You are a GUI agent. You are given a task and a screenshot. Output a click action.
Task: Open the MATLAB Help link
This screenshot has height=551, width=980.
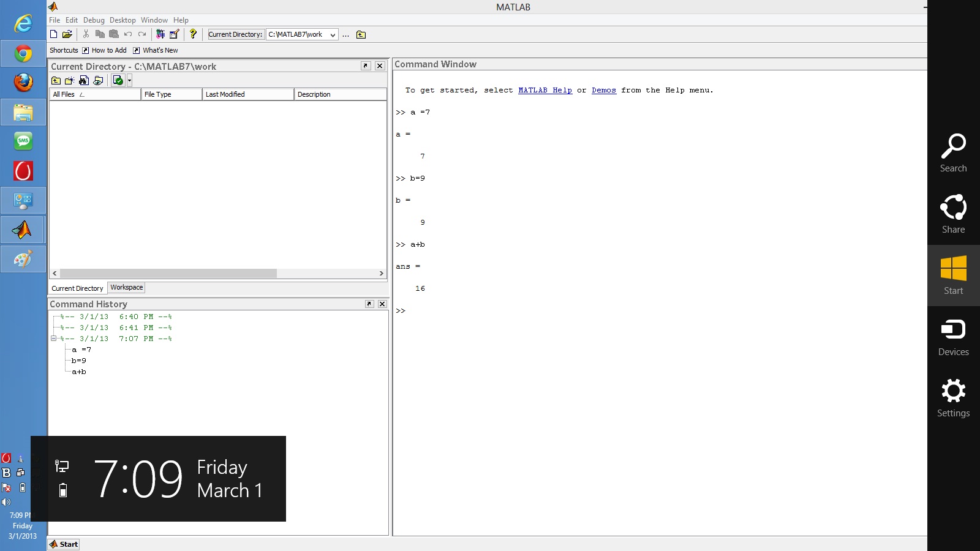pyautogui.click(x=545, y=90)
